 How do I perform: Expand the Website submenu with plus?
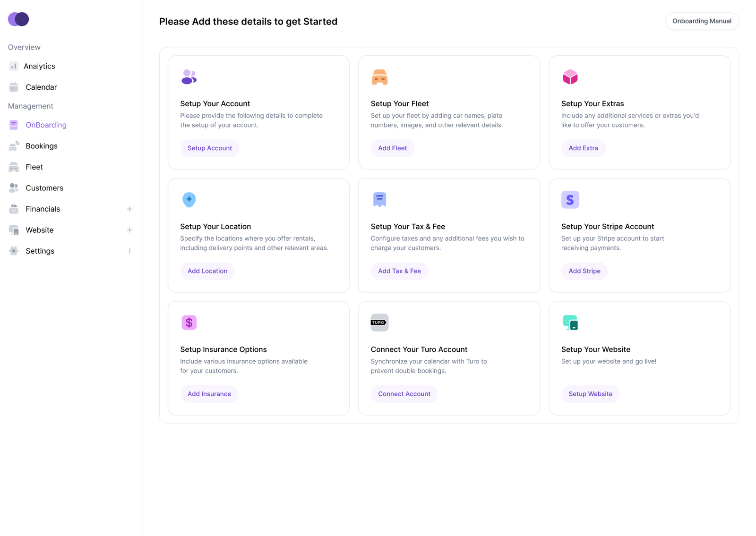pyautogui.click(x=129, y=230)
